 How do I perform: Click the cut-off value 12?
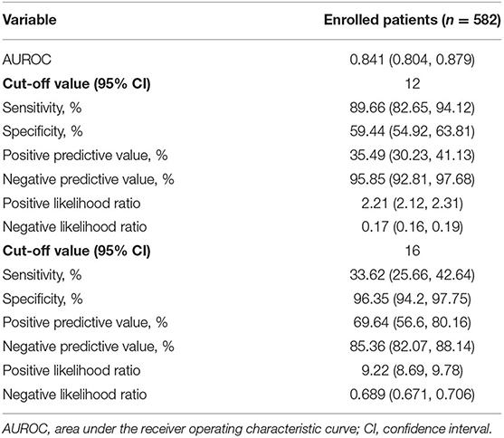coord(413,83)
